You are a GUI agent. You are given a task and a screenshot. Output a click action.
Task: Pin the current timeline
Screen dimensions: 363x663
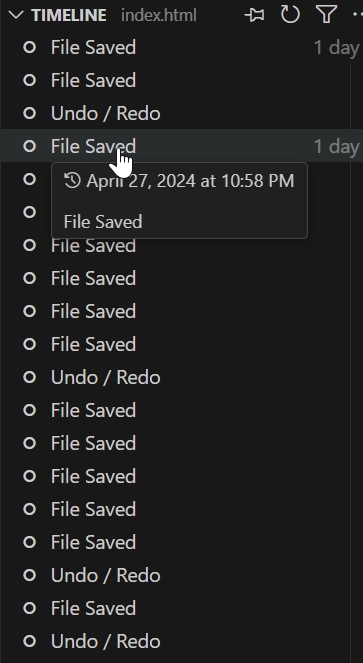[255, 15]
